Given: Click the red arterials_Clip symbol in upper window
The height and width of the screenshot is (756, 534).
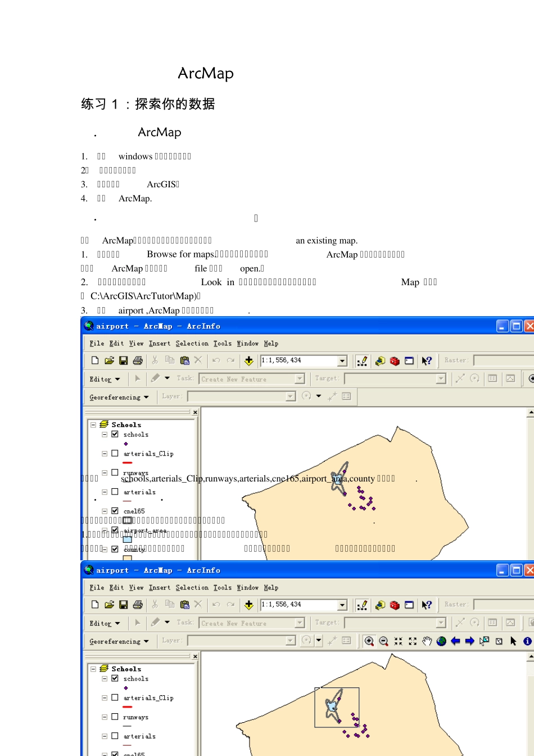Looking at the screenshot, I should click(128, 462).
